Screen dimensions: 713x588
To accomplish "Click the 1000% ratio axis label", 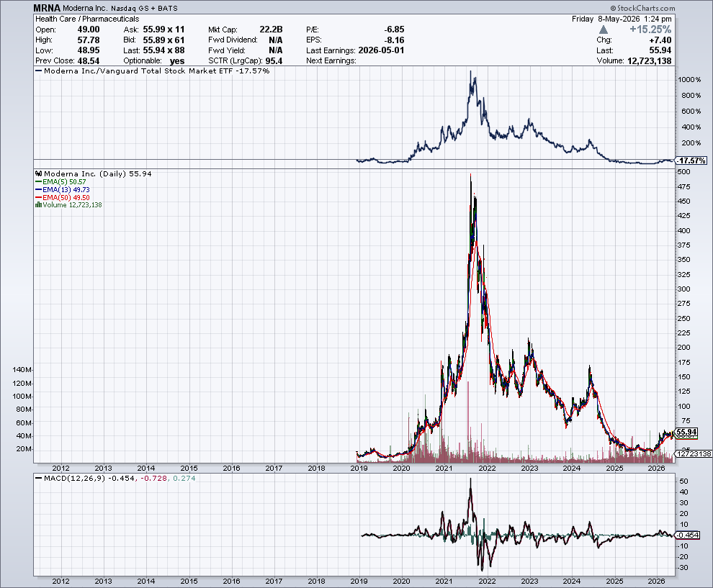I will coord(689,79).
